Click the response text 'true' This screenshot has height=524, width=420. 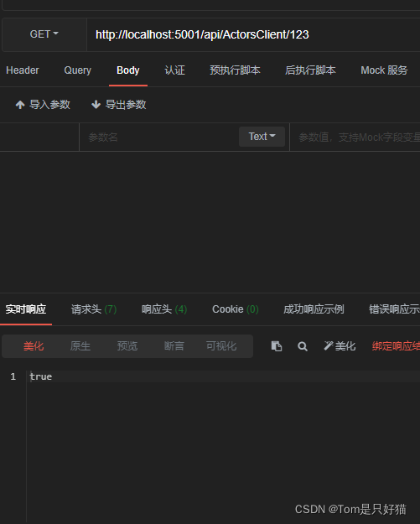(41, 376)
